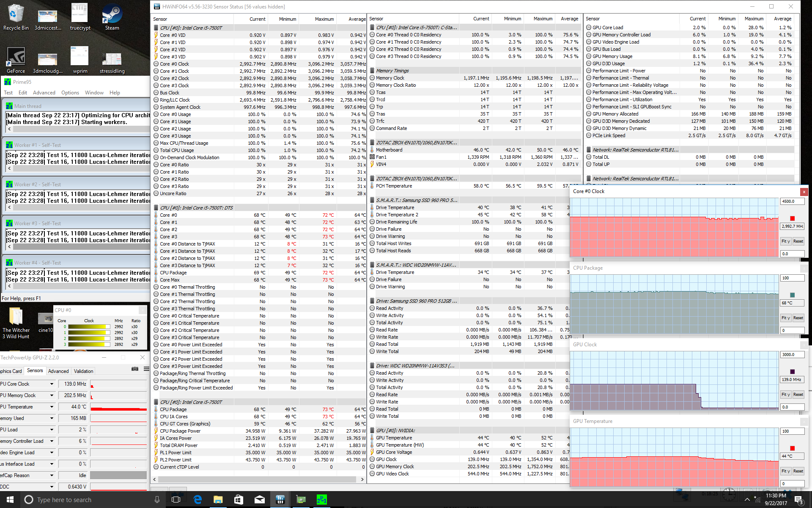Image resolution: width=812 pixels, height=508 pixels.
Task: Click Reset in CPU Package graph
Action: (x=798, y=318)
